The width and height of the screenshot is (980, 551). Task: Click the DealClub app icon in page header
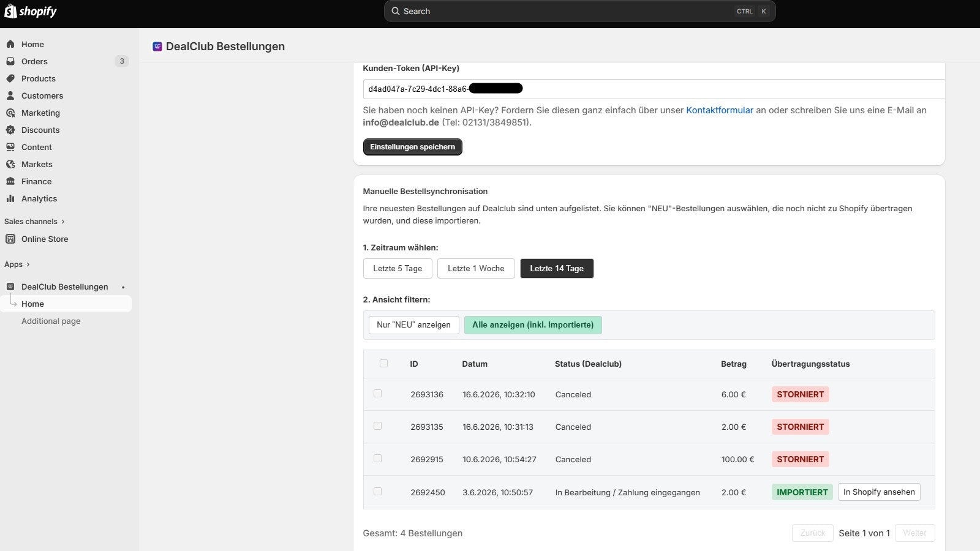click(x=157, y=47)
